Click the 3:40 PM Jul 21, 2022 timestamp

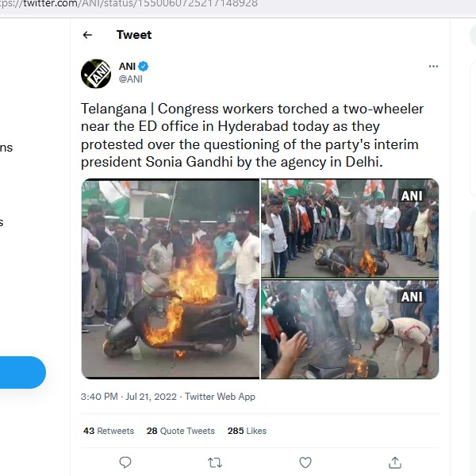click(129, 397)
